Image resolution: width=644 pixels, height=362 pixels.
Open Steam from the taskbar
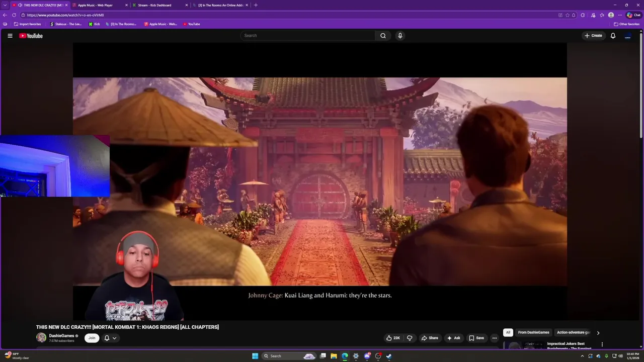(388, 356)
